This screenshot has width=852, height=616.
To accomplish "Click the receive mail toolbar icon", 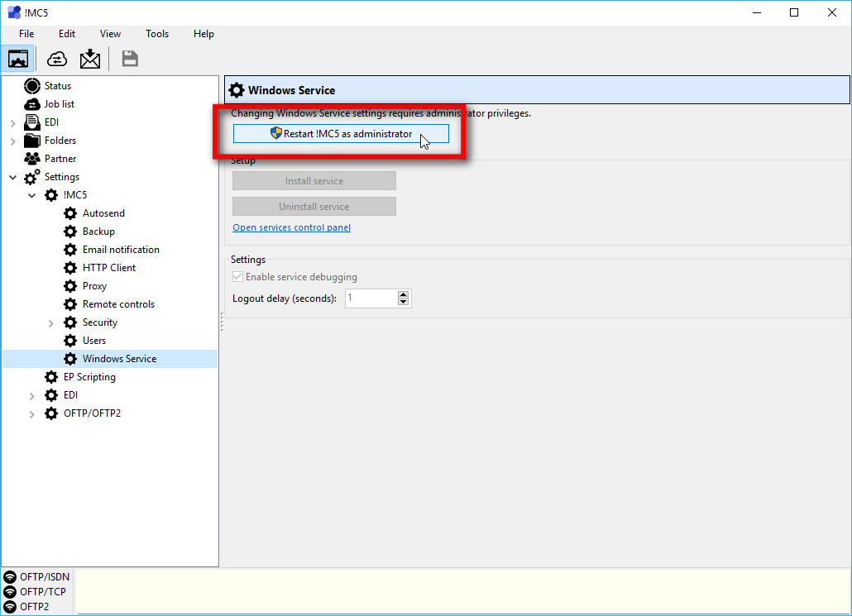I will [x=90, y=59].
